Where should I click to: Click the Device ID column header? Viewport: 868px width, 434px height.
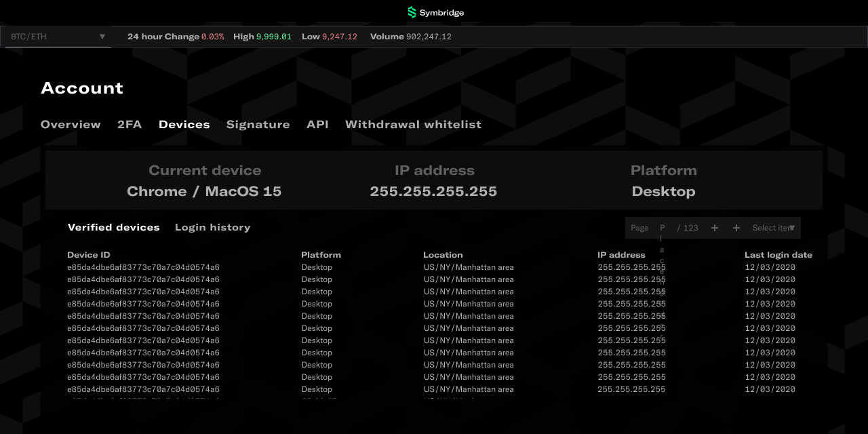pos(88,255)
